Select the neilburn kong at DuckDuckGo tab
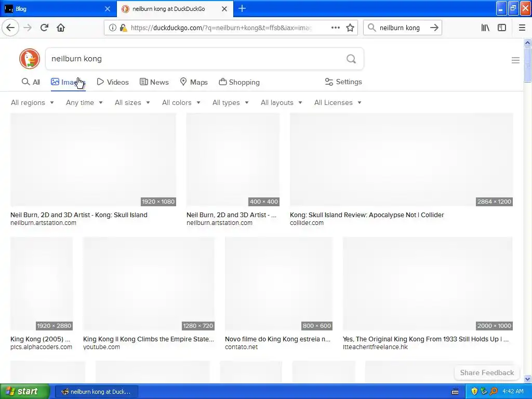Screen dimensions: 532x399 point(175,9)
